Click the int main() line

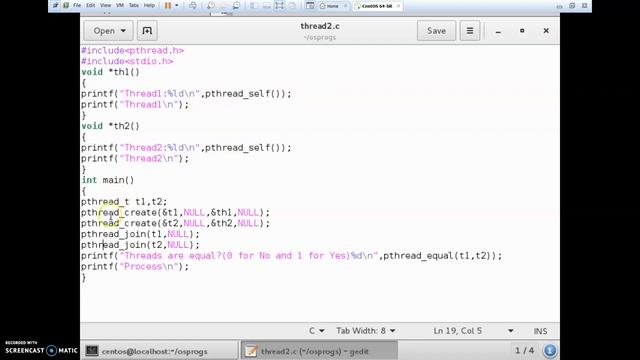pos(108,180)
